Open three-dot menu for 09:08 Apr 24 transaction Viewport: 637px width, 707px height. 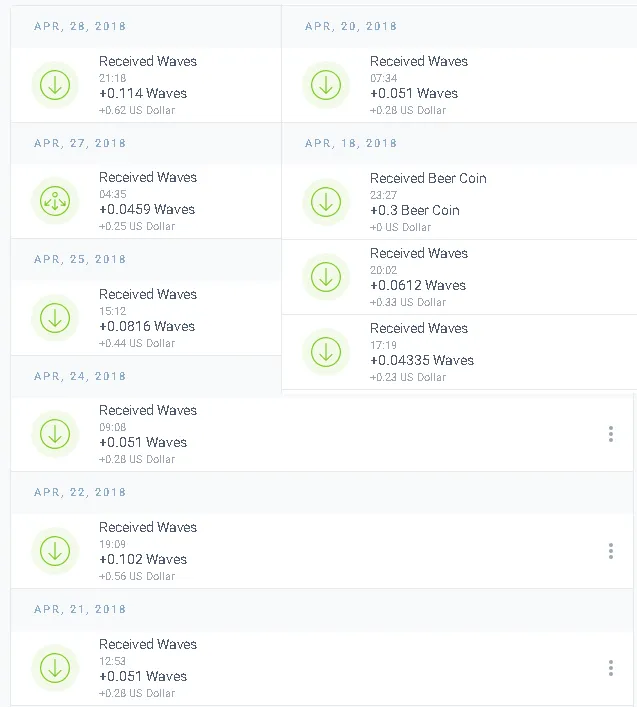611,434
